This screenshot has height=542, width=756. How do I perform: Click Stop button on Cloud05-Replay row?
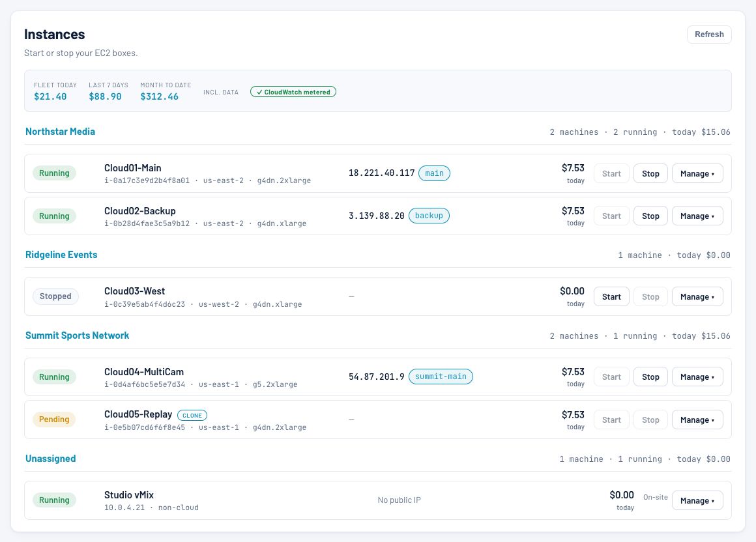650,420
